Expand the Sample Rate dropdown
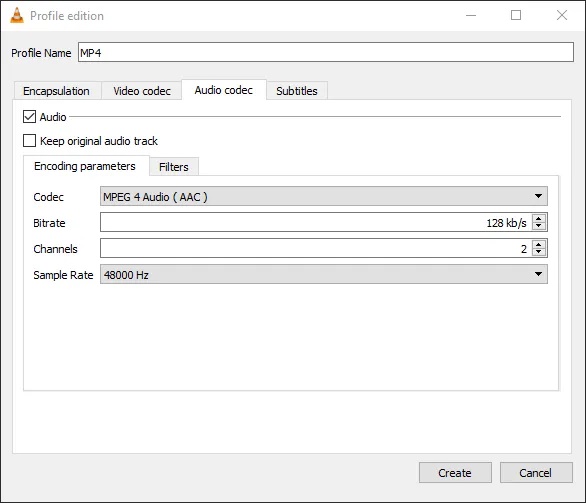Image resolution: width=586 pixels, height=503 pixels. [x=324, y=274]
